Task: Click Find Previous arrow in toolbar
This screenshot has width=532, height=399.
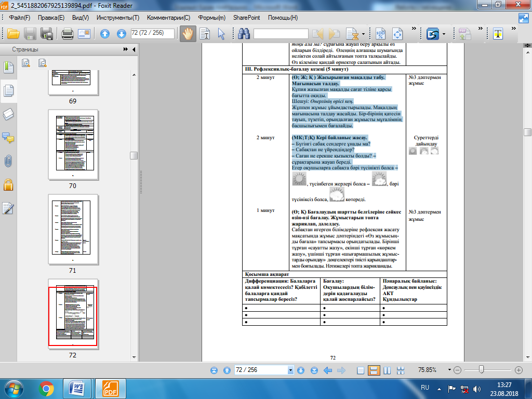Action: pos(317,34)
